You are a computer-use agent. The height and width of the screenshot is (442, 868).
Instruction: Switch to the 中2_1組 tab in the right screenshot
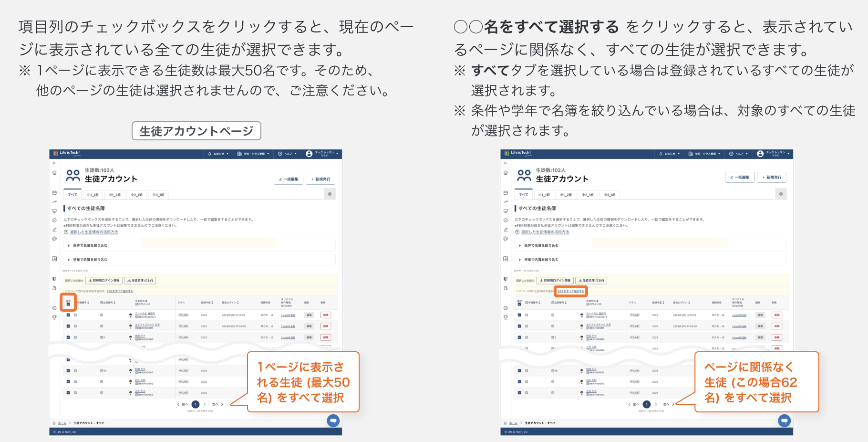(588, 195)
